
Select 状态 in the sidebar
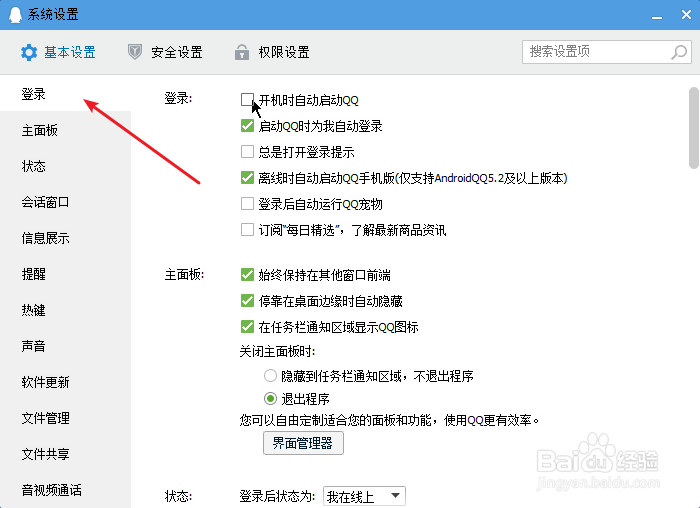click(65, 166)
